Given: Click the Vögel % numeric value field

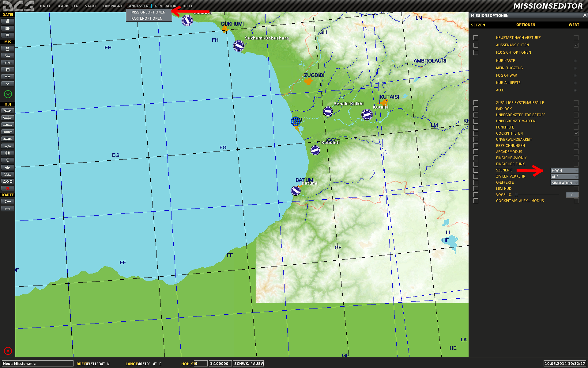Looking at the screenshot, I should [572, 195].
